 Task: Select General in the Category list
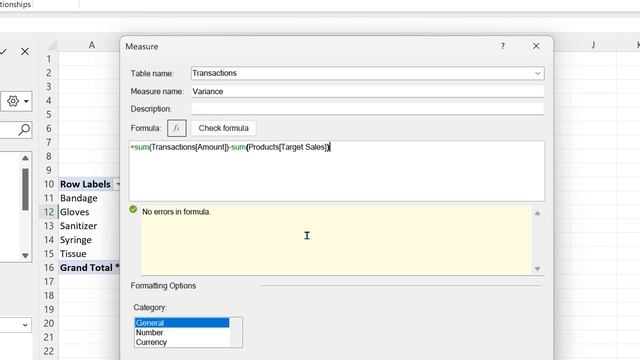pyautogui.click(x=182, y=323)
